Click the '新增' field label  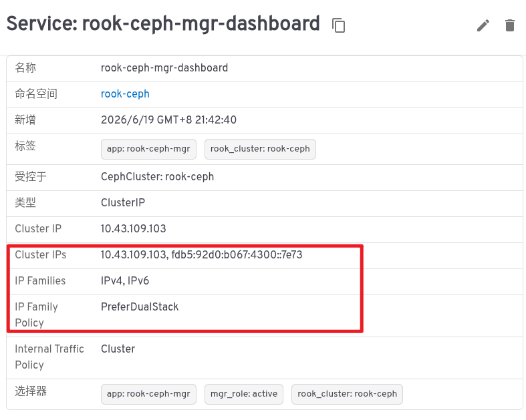point(25,120)
